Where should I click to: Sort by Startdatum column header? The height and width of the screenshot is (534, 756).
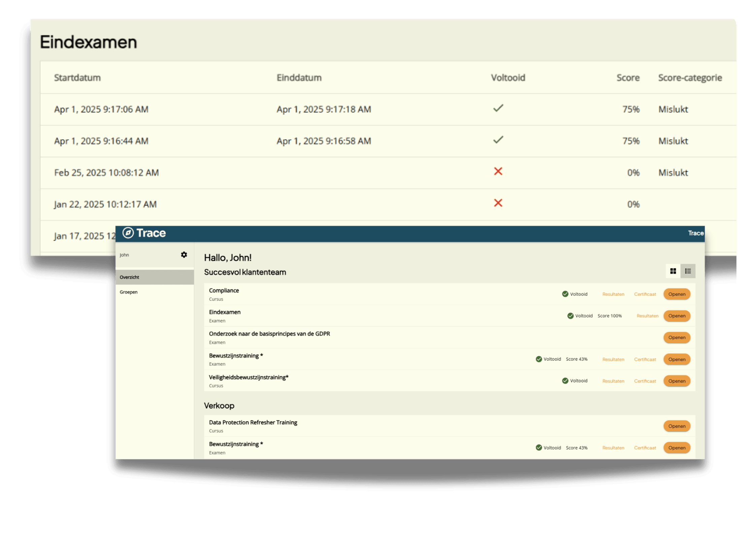[x=77, y=78]
